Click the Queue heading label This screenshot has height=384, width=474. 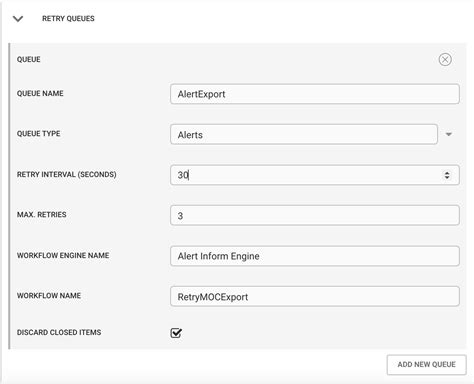(29, 59)
